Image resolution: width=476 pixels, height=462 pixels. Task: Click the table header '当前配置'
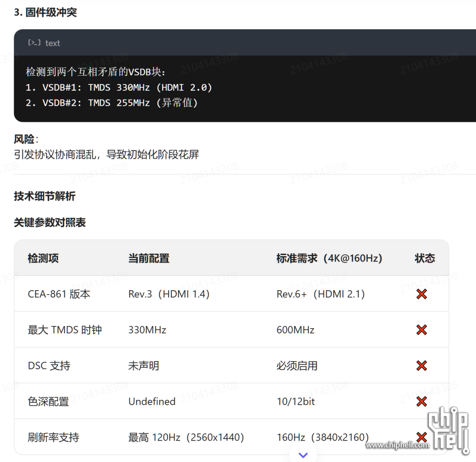(x=149, y=258)
